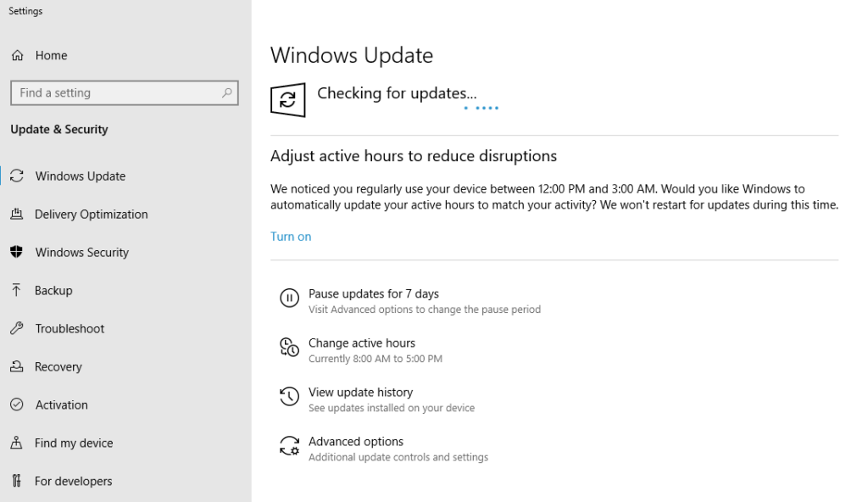Click the Troubleshoot wrench icon

point(17,328)
